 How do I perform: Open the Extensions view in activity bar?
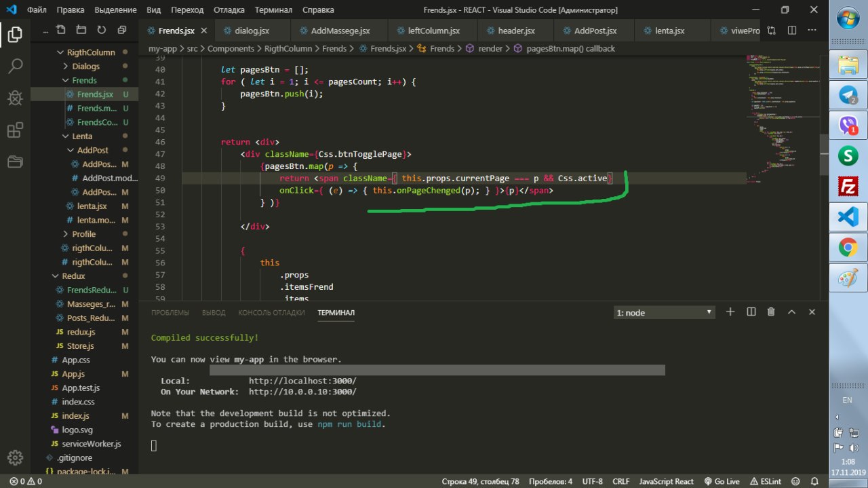pyautogui.click(x=15, y=130)
